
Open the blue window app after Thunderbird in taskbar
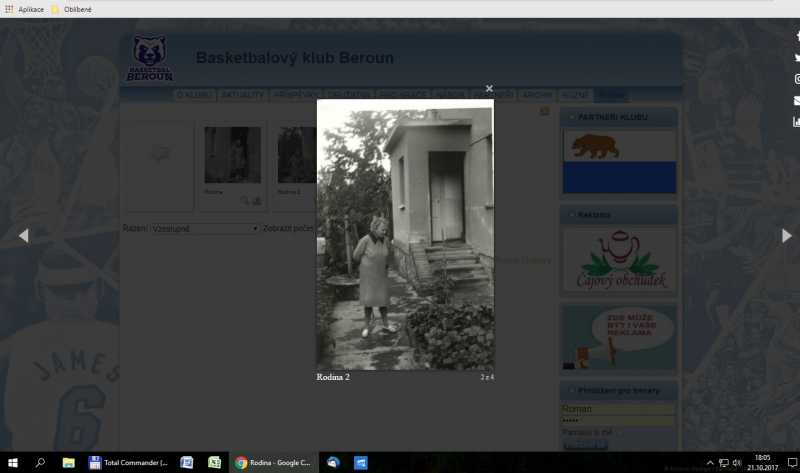[361, 463]
